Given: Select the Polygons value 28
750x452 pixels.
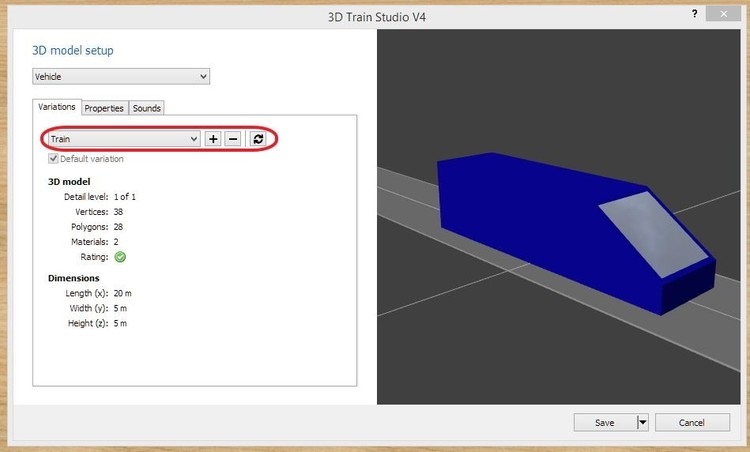Looking at the screenshot, I should coord(118,227).
